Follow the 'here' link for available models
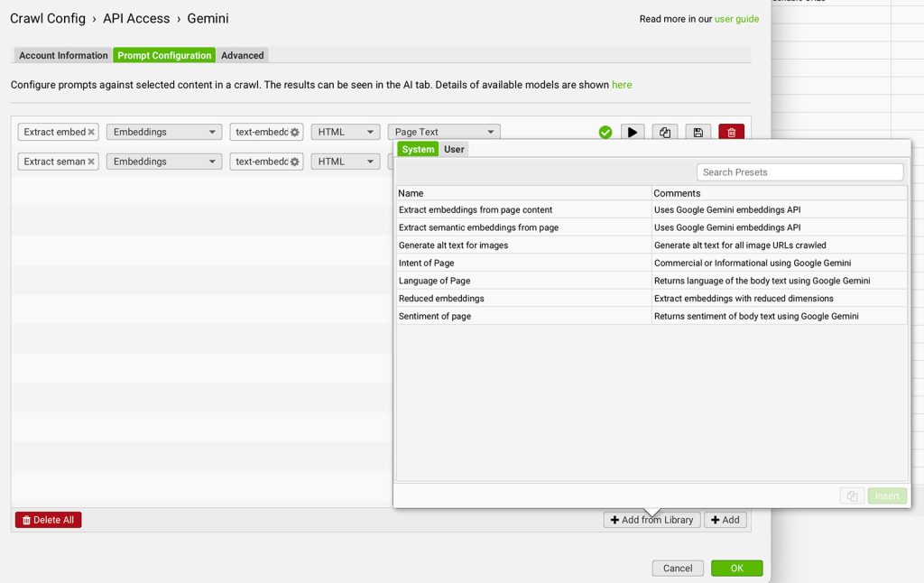924x583 pixels. (622, 85)
